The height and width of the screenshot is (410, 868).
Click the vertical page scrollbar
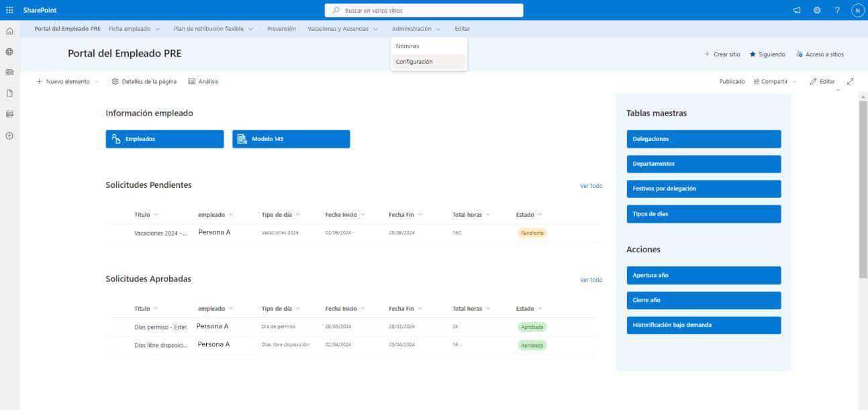[863, 188]
